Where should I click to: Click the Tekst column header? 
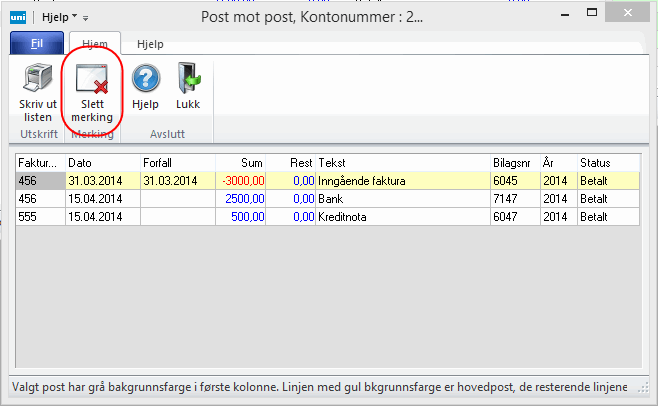(x=400, y=162)
